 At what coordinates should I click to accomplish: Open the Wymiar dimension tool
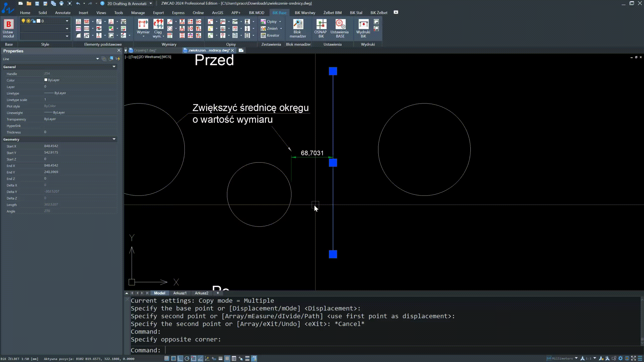click(x=143, y=28)
